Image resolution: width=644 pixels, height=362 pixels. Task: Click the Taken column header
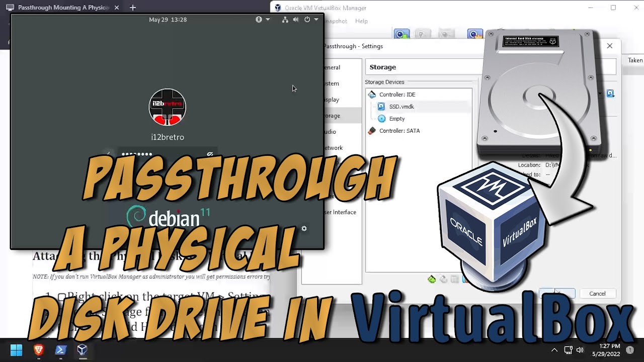(635, 60)
